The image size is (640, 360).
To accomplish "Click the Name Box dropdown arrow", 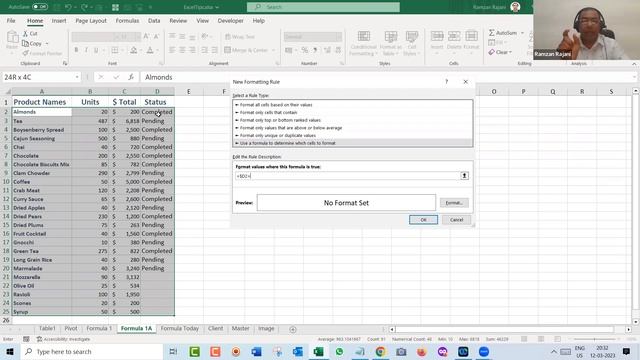I will pos(77,77).
